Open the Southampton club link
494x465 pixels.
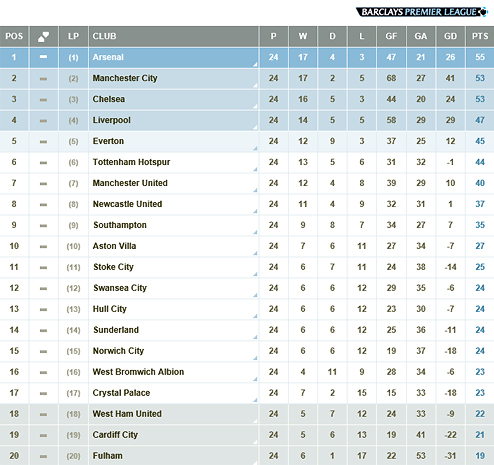tap(120, 225)
